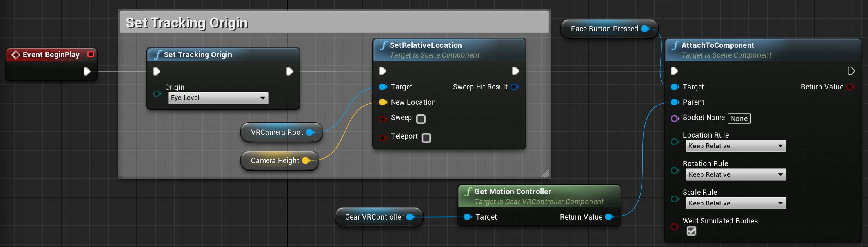Click Event BeginPlay execution output pin
The height and width of the screenshot is (247, 868).
tap(87, 71)
